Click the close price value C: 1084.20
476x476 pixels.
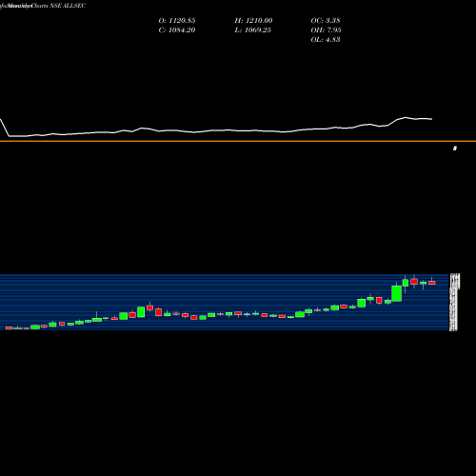coord(177,30)
